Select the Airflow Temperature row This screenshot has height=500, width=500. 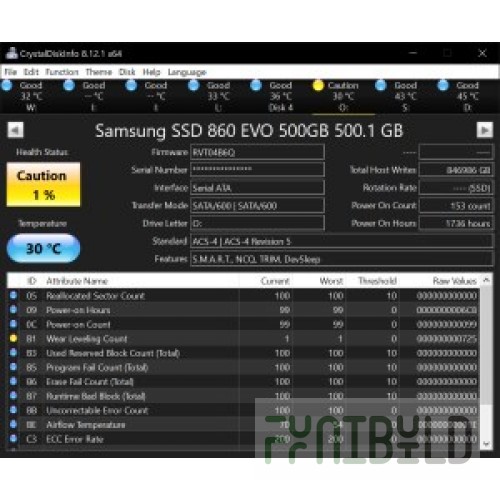[x=243, y=425]
